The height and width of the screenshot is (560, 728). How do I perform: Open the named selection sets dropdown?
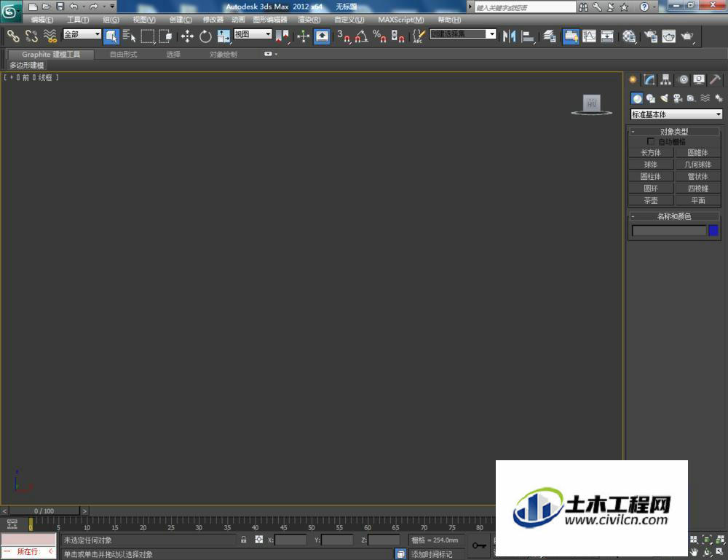[491, 34]
